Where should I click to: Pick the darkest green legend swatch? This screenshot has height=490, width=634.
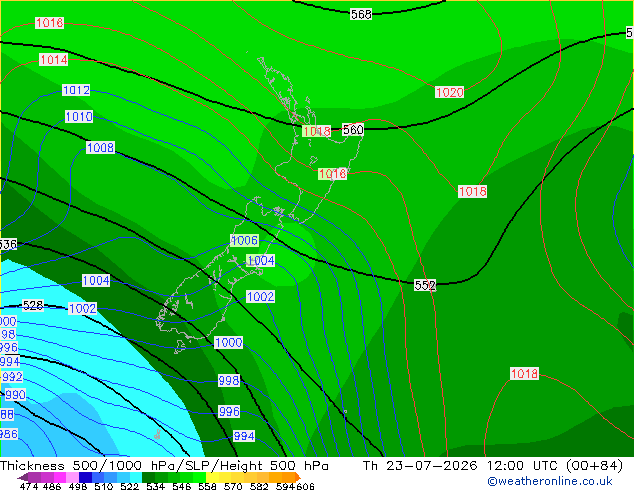click(x=148, y=477)
